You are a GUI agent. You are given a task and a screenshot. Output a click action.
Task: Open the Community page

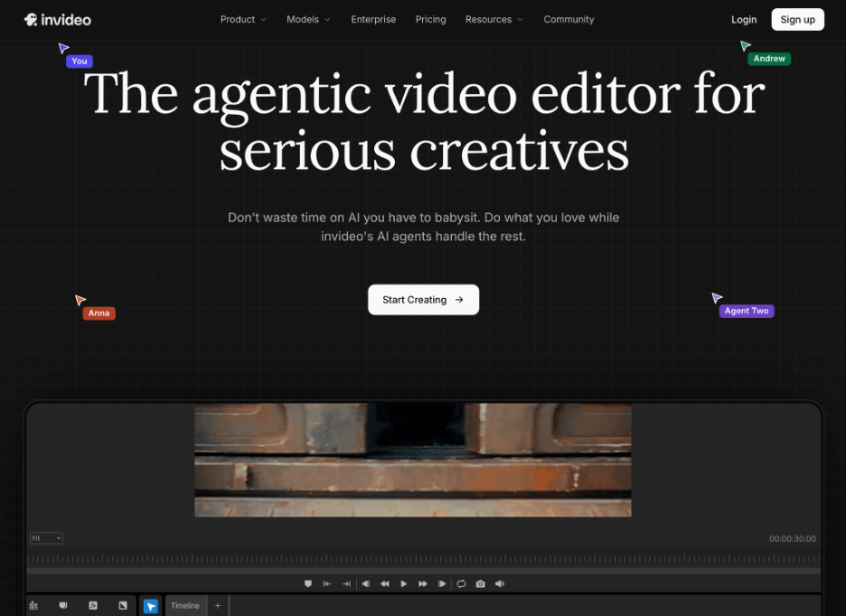tap(569, 19)
